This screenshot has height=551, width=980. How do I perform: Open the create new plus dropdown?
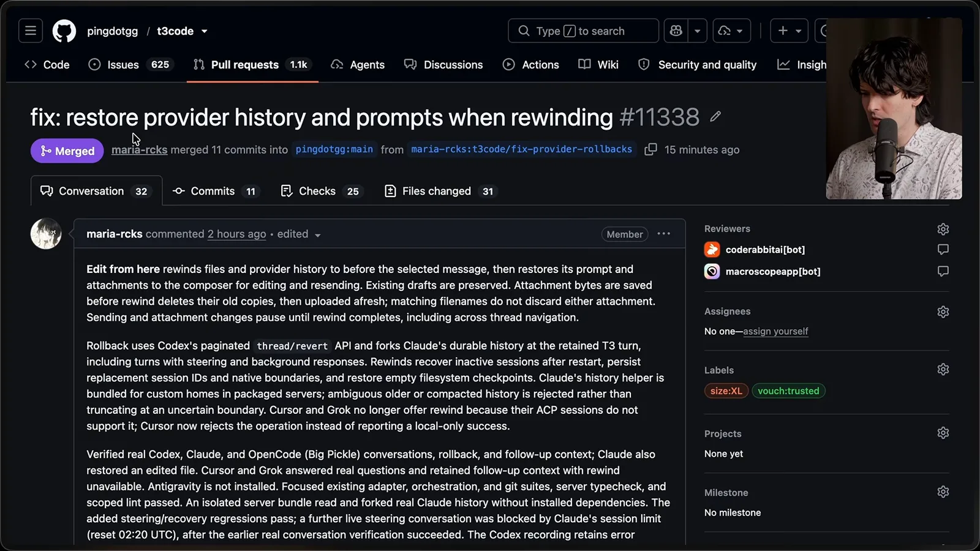click(790, 31)
